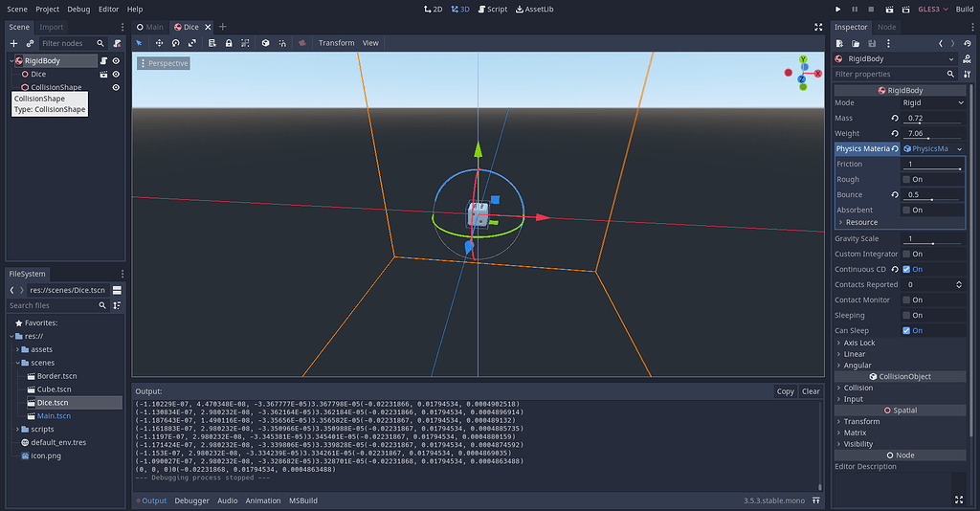
Task: Attach a script using Scene dock script icon
Action: pos(117,44)
